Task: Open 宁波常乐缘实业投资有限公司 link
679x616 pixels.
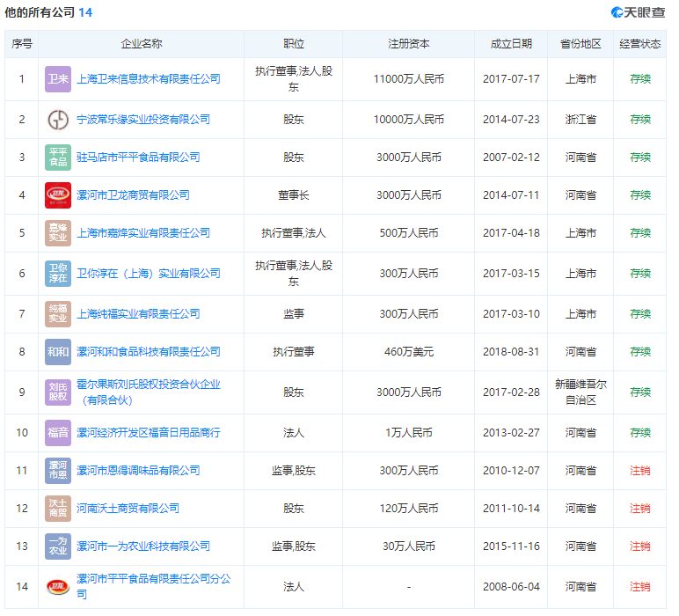Action: pyautogui.click(x=143, y=120)
